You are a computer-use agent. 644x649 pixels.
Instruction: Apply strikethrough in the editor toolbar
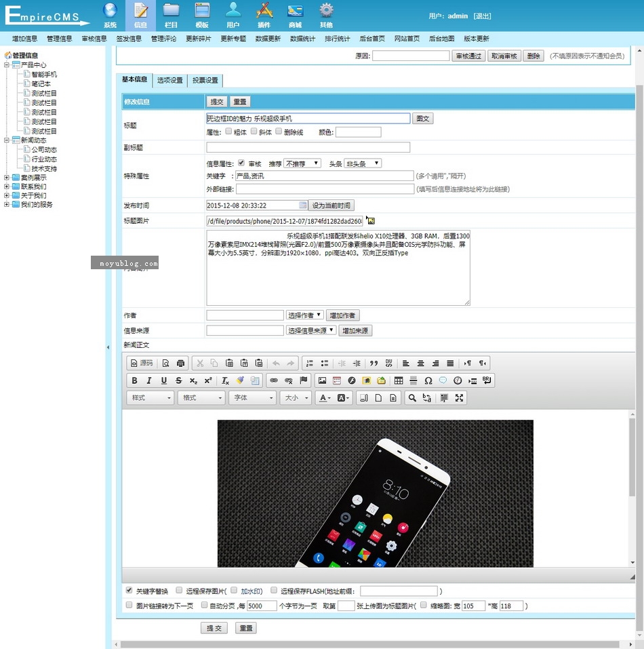pyautogui.click(x=178, y=380)
